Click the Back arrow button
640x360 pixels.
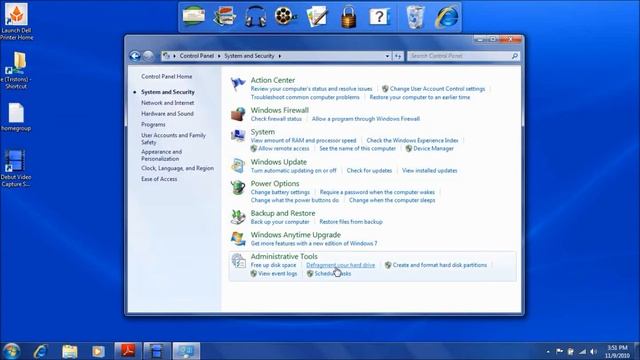[x=135, y=56]
